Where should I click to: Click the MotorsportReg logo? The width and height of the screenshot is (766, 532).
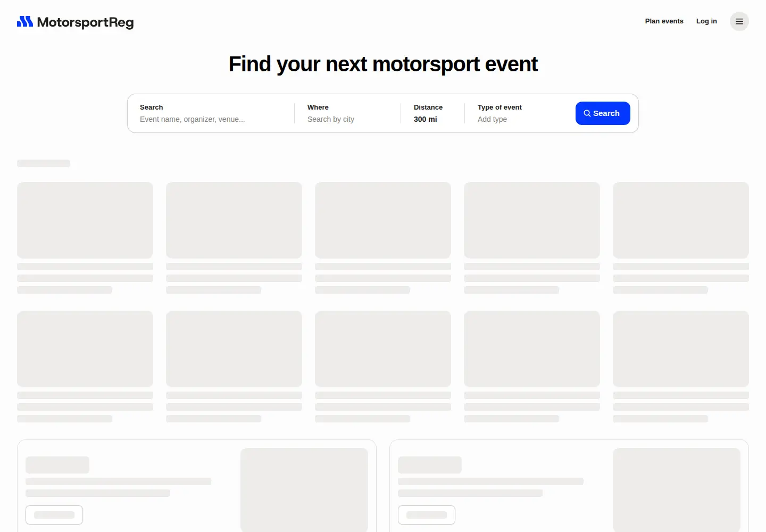76,22
